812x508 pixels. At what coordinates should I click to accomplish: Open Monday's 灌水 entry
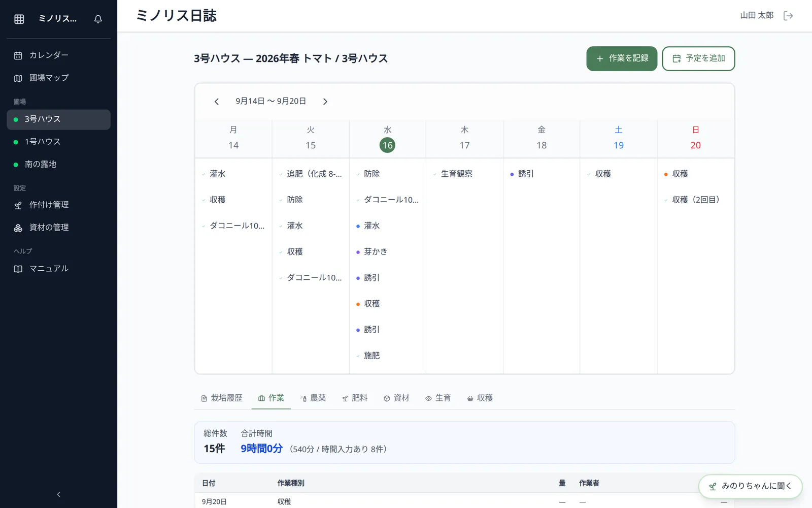click(x=233, y=174)
